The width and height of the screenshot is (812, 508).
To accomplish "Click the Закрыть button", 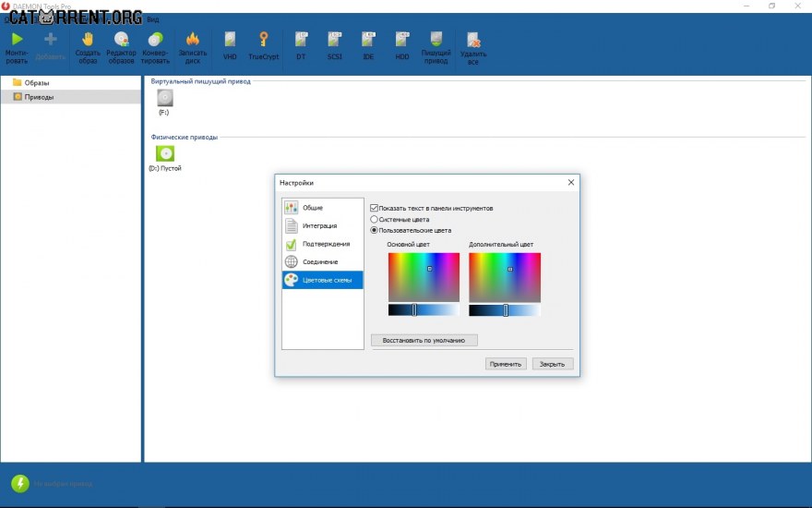I will [x=553, y=364].
